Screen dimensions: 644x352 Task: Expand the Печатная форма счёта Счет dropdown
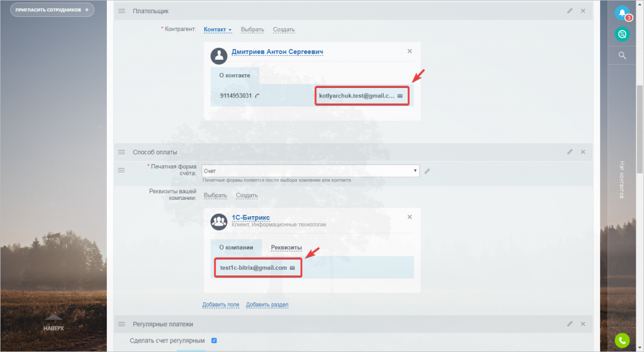pos(311,171)
